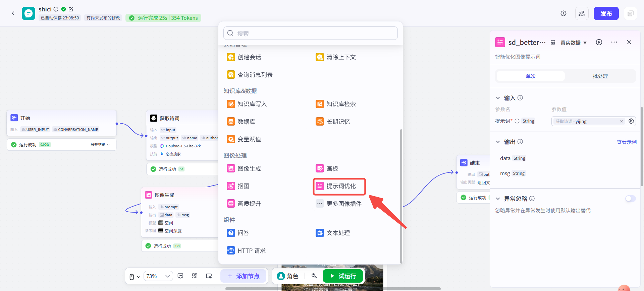Select 数据库 node icon
The height and width of the screenshot is (291, 644).
click(231, 122)
